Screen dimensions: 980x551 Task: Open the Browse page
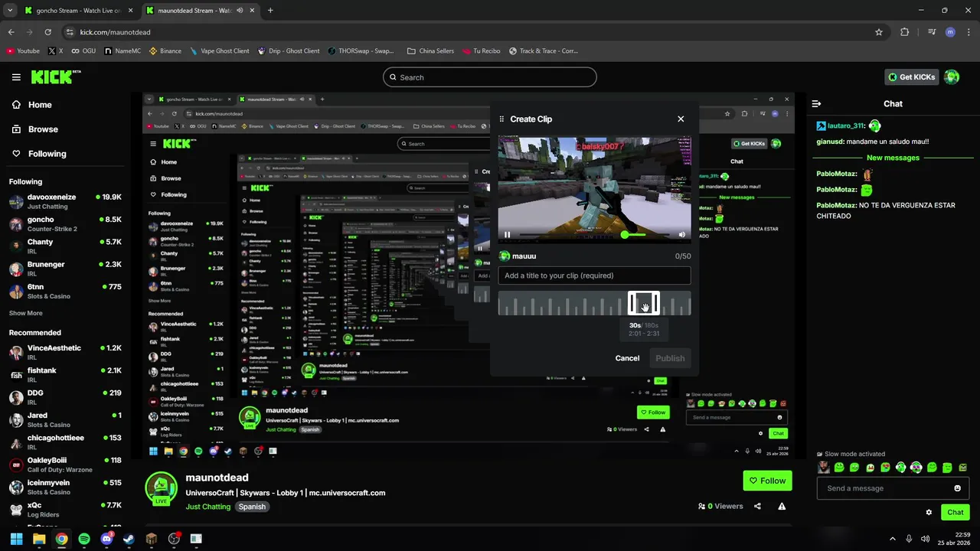[x=35, y=129]
